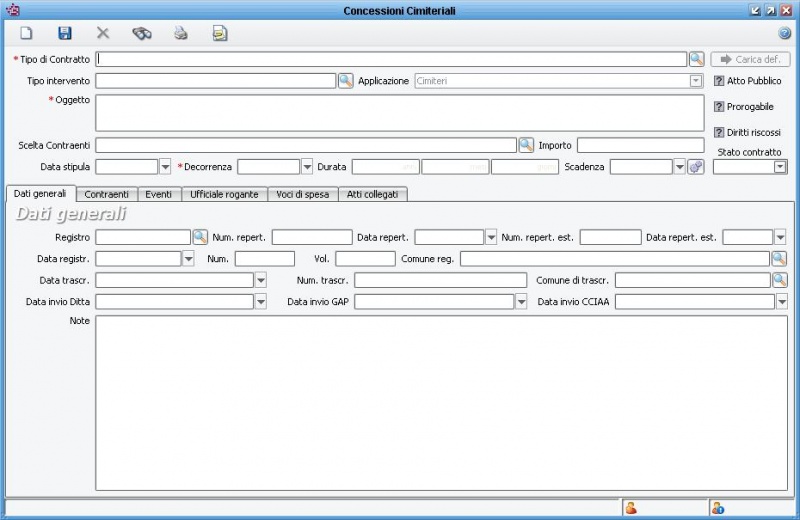This screenshot has height=520, width=800.
Task: Click lookup icon beside Tipo di Contratto
Action: (697, 59)
